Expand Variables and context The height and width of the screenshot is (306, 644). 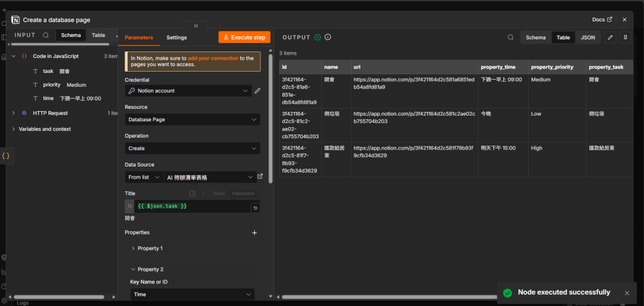click(x=14, y=129)
